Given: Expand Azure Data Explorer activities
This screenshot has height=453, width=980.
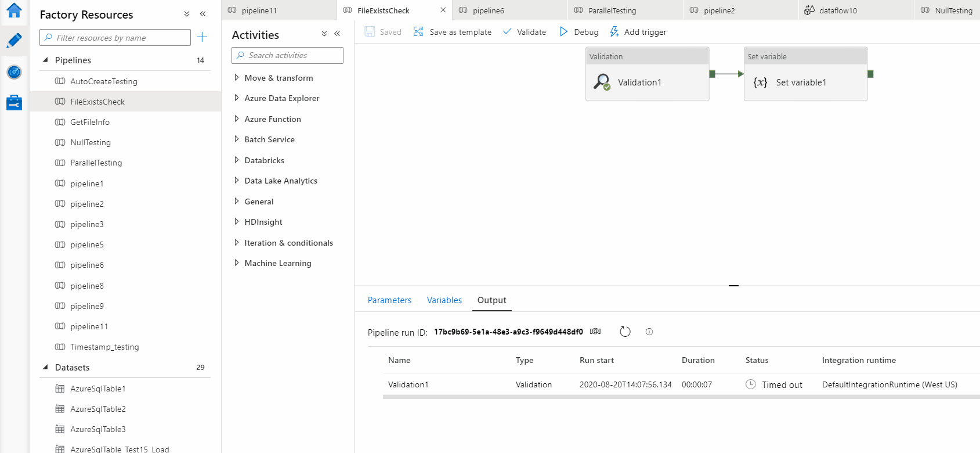Looking at the screenshot, I should [x=236, y=98].
